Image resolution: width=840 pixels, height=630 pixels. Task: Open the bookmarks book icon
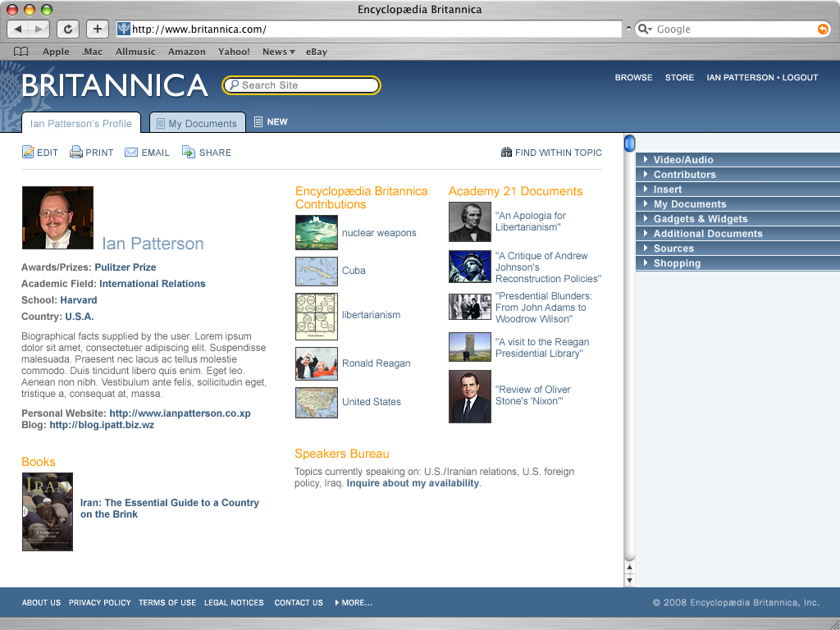coord(21,52)
